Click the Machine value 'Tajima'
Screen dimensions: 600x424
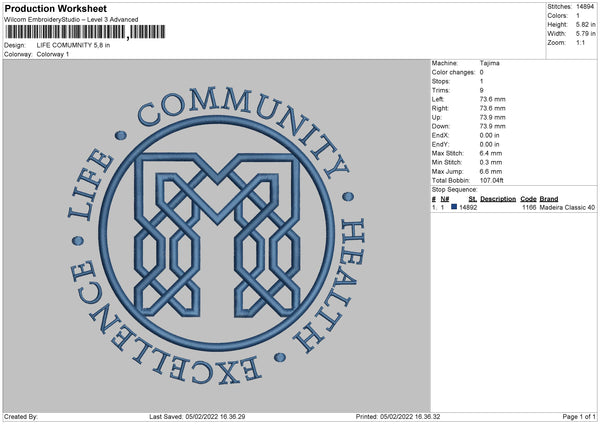coord(489,63)
